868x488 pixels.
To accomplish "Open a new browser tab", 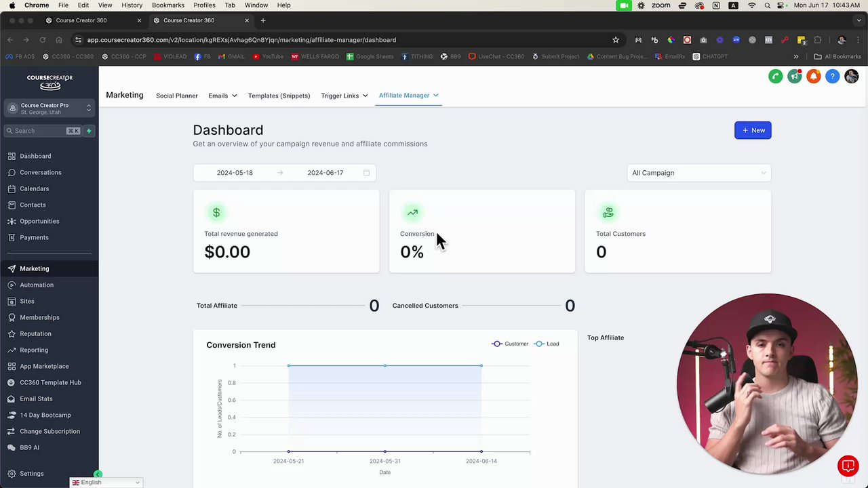I will (x=263, y=20).
